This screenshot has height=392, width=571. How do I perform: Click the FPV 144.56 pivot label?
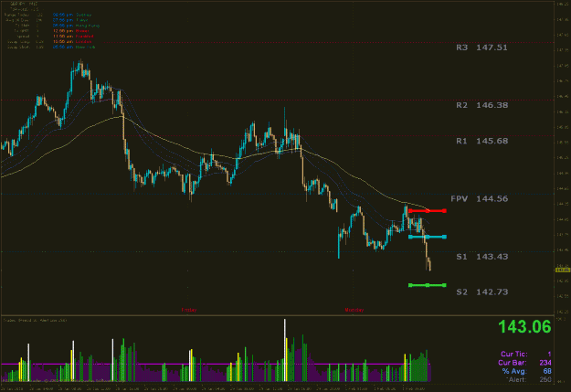(480, 198)
